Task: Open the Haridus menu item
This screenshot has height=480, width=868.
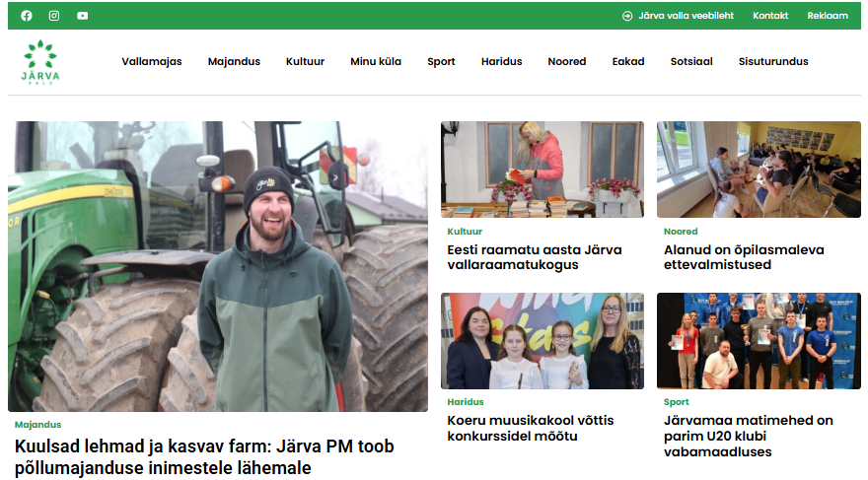Action: click(501, 61)
